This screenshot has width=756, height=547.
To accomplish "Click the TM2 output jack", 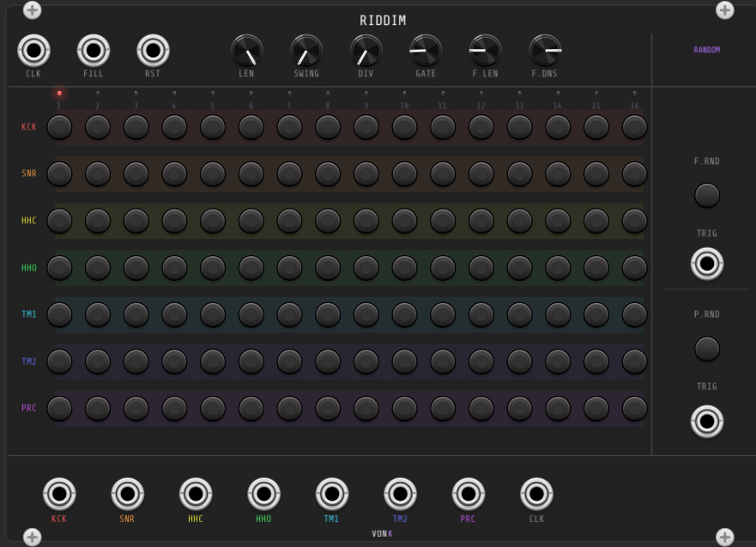I will coord(400,494).
